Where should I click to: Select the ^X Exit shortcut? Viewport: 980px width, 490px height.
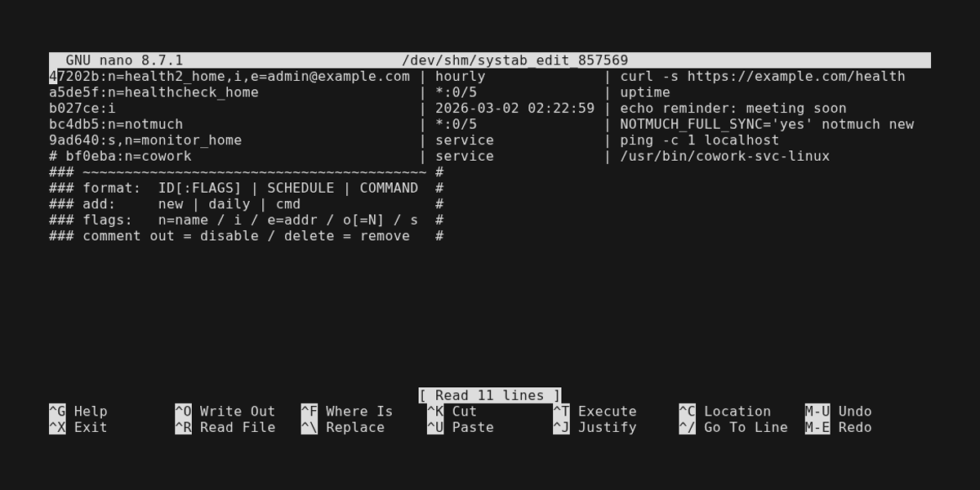point(78,427)
